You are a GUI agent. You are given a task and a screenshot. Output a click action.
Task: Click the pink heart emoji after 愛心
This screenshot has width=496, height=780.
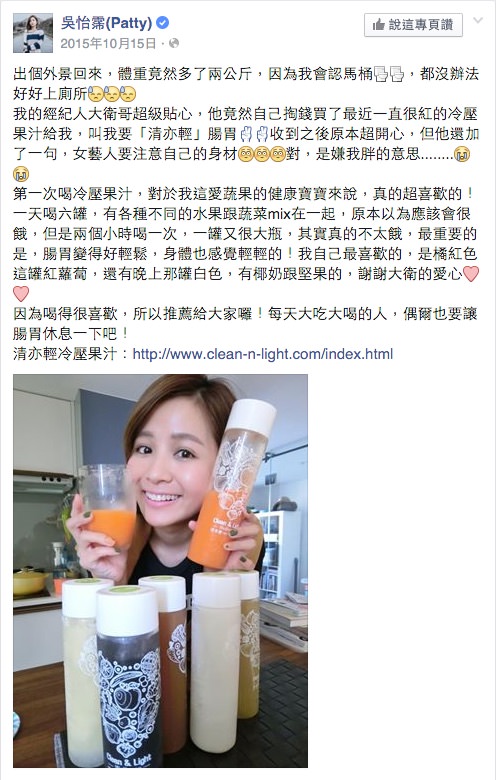[x=471, y=274]
